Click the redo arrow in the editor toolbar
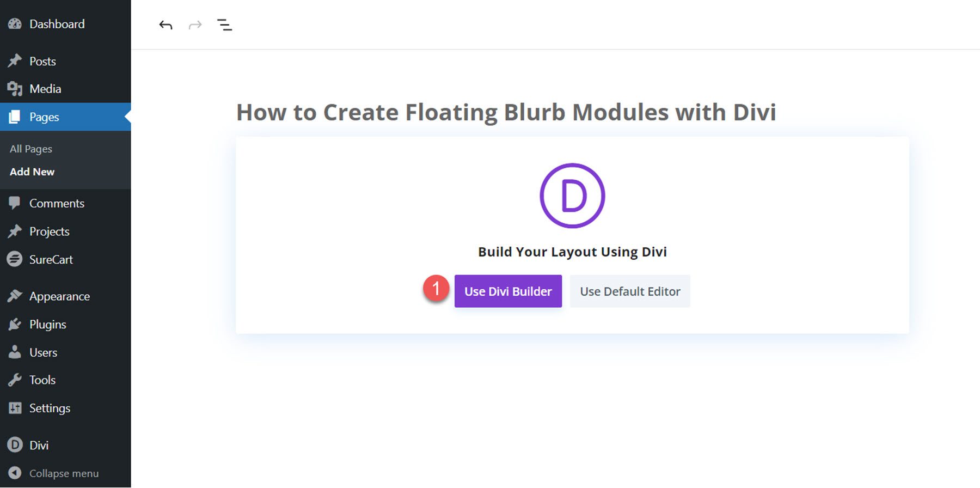 (195, 25)
